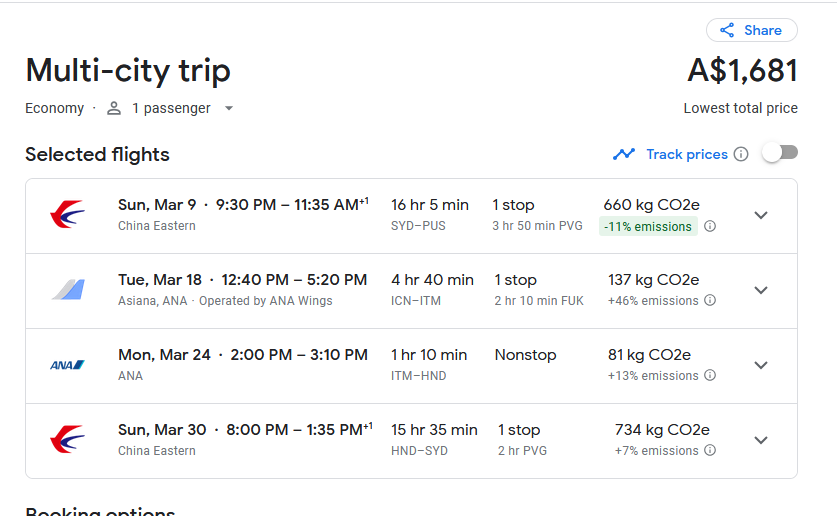Open the Track prices info icon
Viewport: 837px width, 516px height.
click(x=741, y=154)
